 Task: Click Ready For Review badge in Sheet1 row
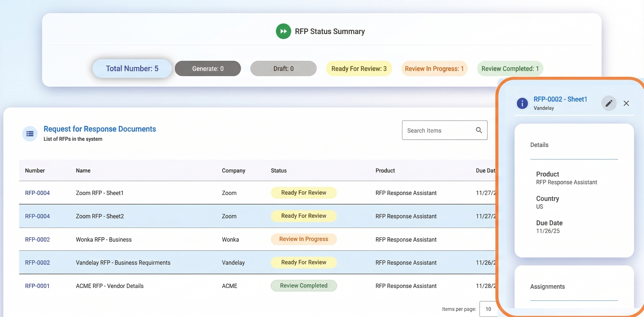(x=303, y=193)
